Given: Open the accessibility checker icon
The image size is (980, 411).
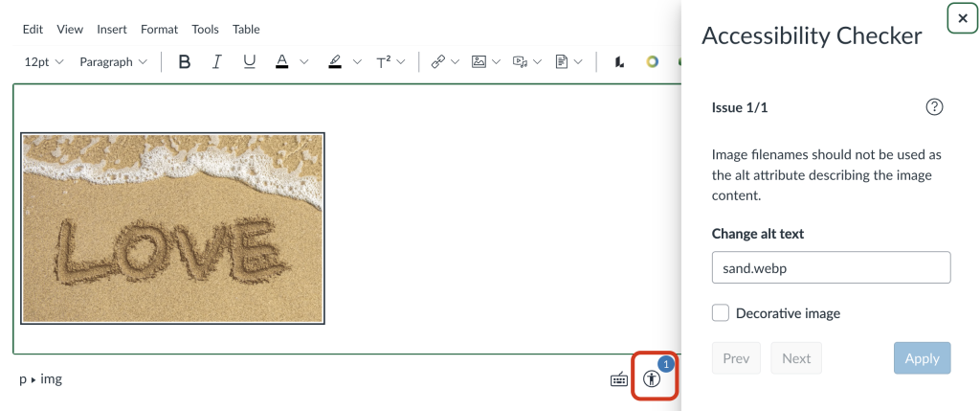Looking at the screenshot, I should tap(653, 378).
